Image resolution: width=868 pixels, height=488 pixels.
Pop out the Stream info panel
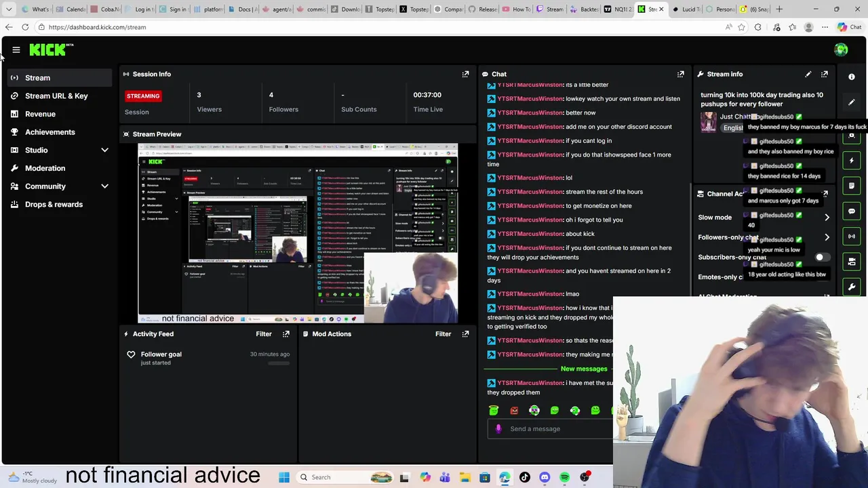[824, 74]
